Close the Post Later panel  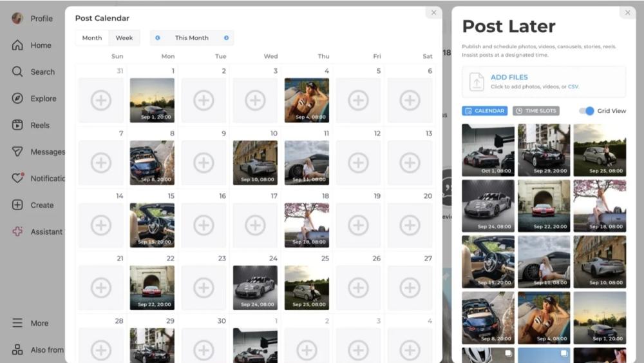tap(627, 13)
